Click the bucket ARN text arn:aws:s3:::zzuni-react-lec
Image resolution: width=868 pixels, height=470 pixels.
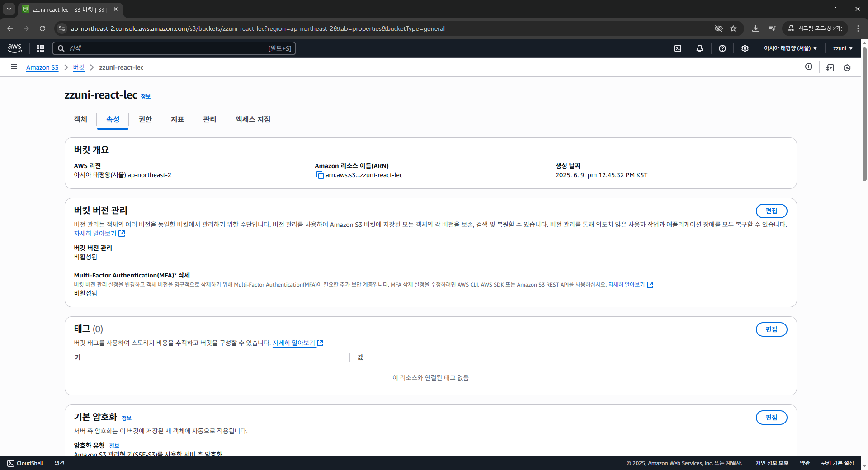click(364, 175)
